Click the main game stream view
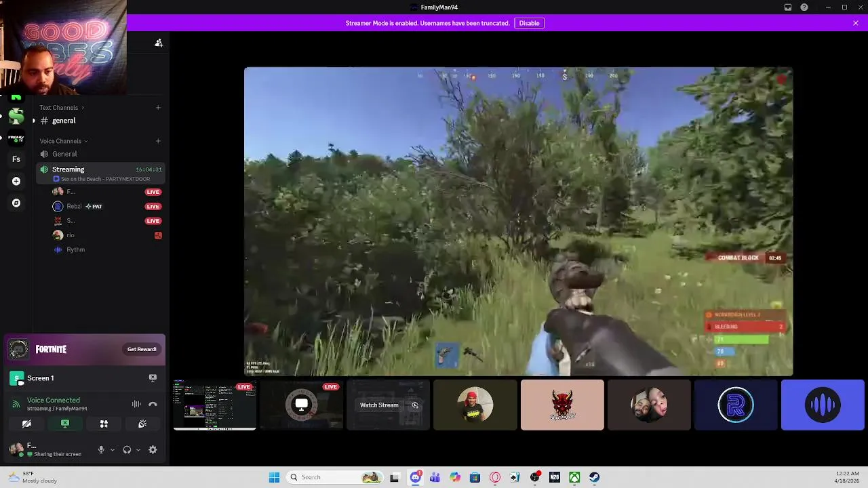 [519, 221]
